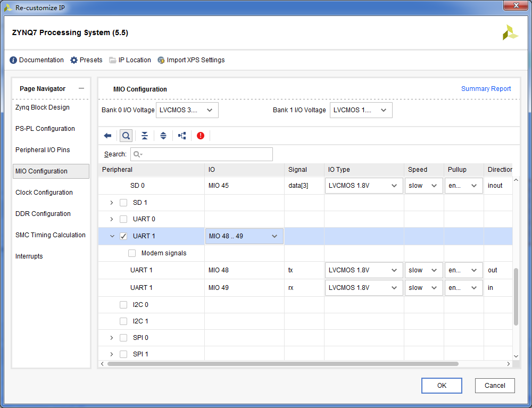
Task: Enable Modem signals checkbox
Action: tap(132, 253)
